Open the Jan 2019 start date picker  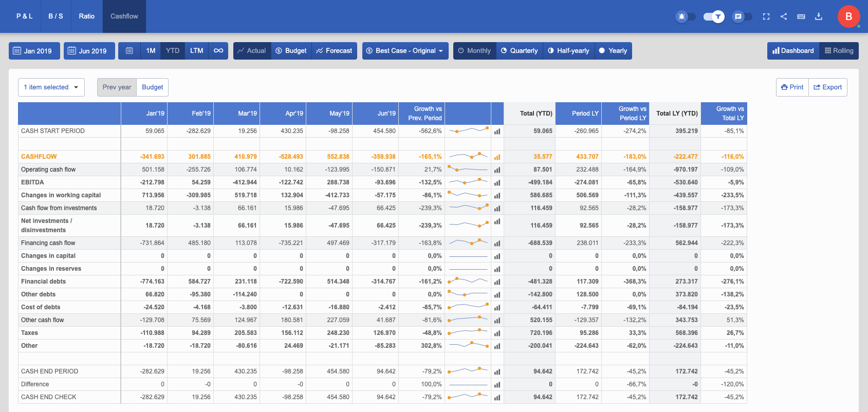click(x=34, y=51)
